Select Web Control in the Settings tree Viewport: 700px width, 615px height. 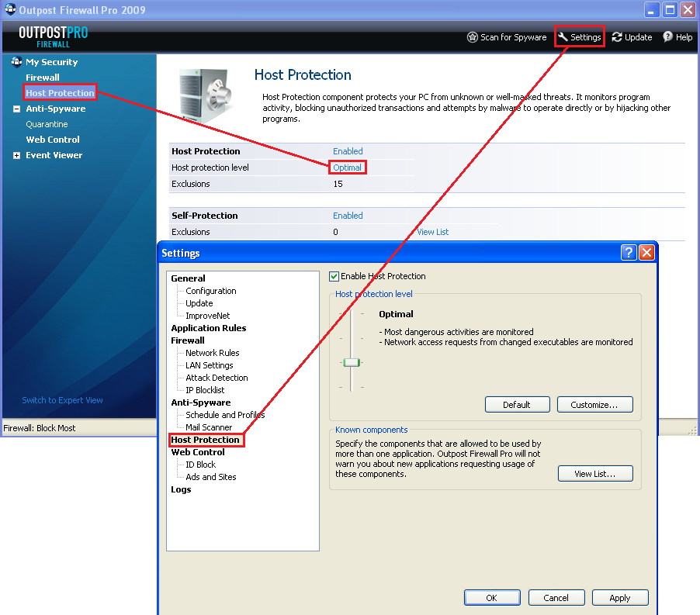pyautogui.click(x=198, y=452)
